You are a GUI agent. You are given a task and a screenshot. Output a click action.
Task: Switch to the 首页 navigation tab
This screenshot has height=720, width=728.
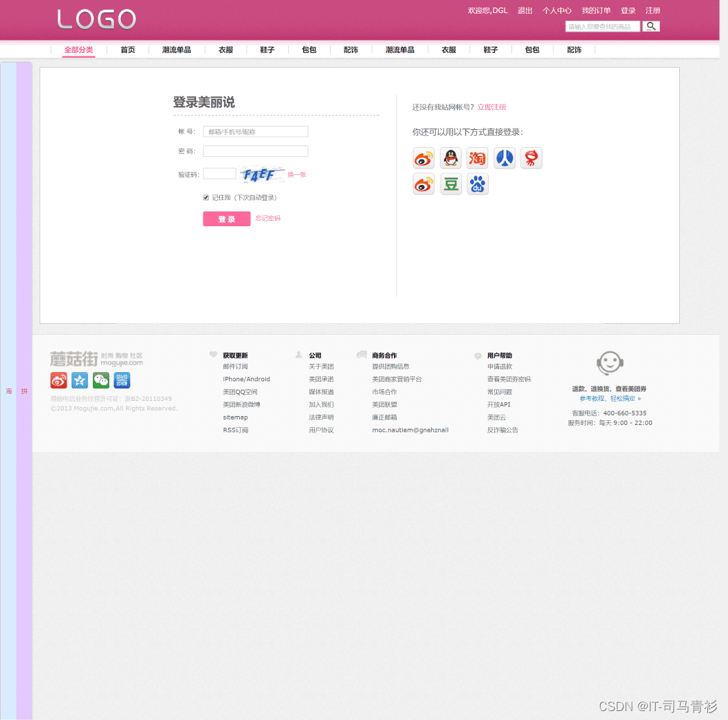tap(127, 50)
